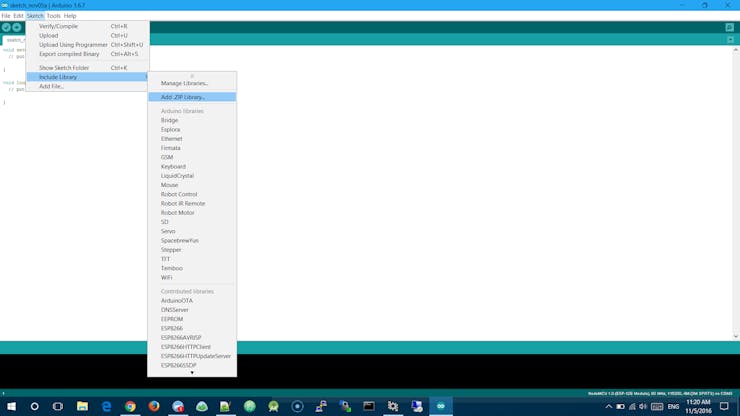This screenshot has height=416, width=740.
Task: Include the Stepper library
Action: tap(192, 250)
